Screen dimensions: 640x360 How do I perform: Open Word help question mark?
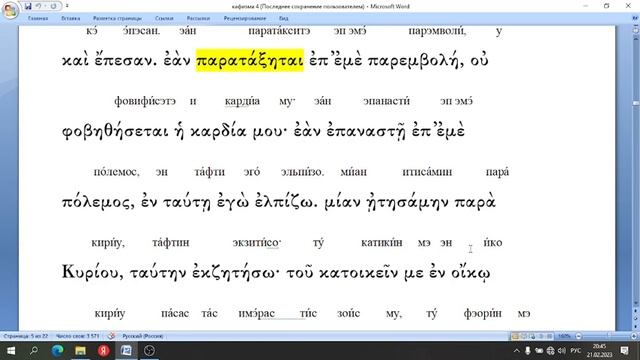(x=635, y=18)
